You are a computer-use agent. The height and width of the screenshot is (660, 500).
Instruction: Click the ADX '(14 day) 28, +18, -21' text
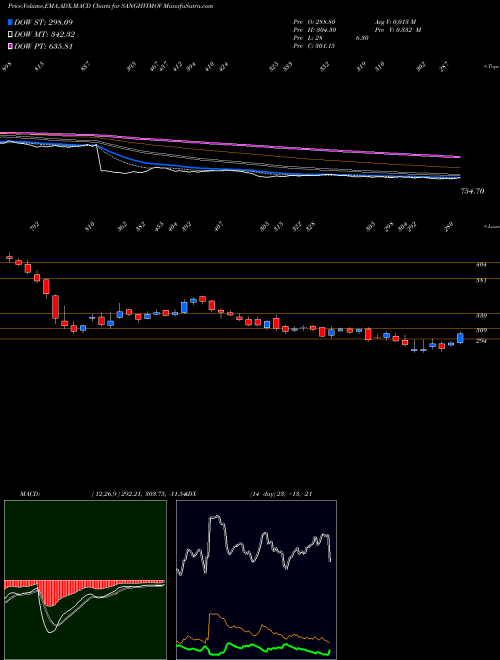280,494
